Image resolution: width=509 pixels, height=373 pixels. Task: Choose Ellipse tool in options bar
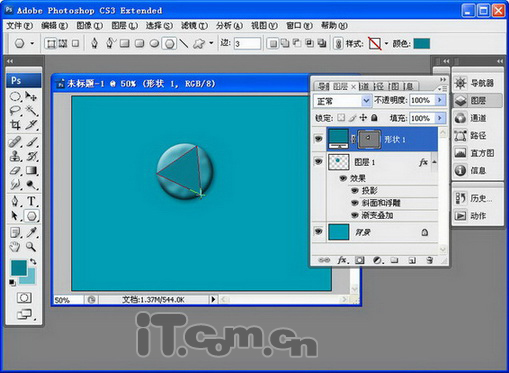154,43
